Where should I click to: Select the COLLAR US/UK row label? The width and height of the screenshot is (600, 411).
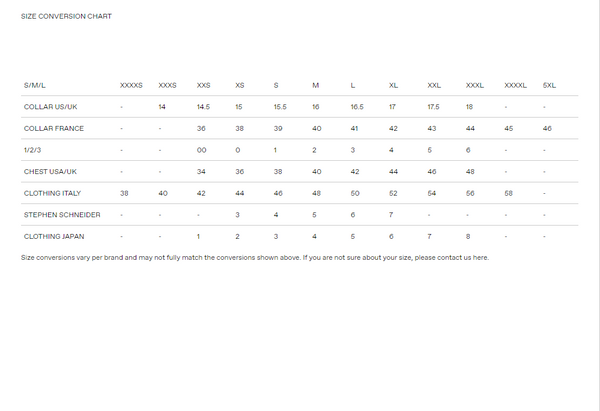pos(50,106)
